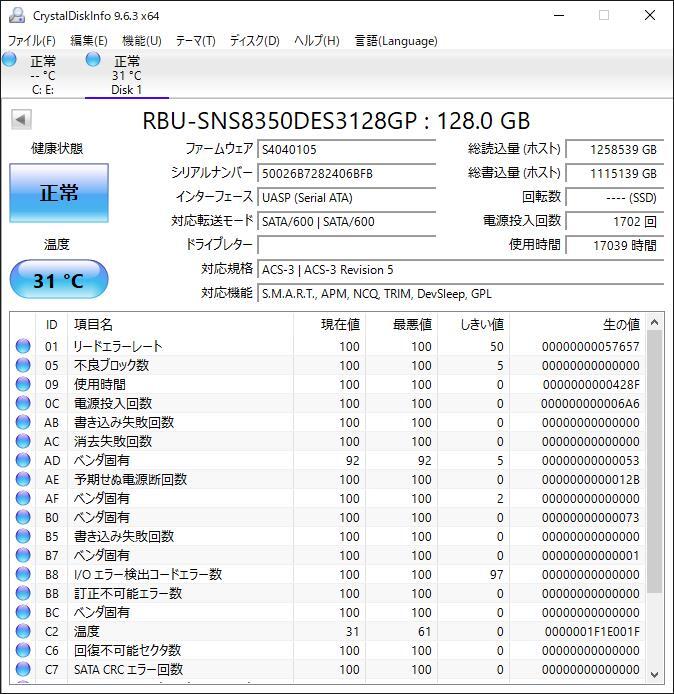The image size is (674, 694).
Task: Select the 予期せぬ電源断回数 attribute row
Action: tap(327, 479)
